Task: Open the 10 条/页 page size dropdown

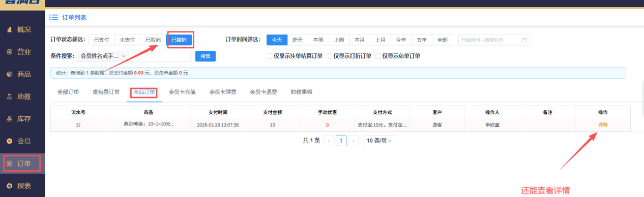Action: tap(379, 141)
